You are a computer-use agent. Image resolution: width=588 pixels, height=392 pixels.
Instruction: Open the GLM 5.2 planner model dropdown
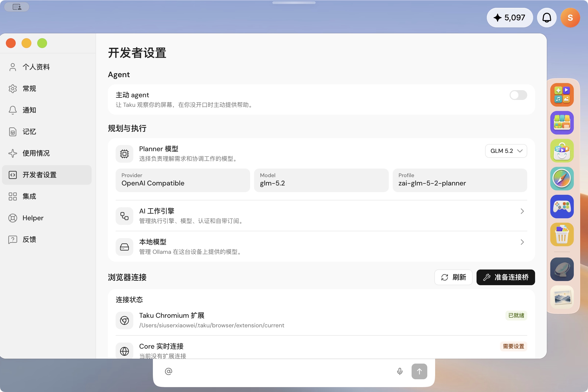506,151
